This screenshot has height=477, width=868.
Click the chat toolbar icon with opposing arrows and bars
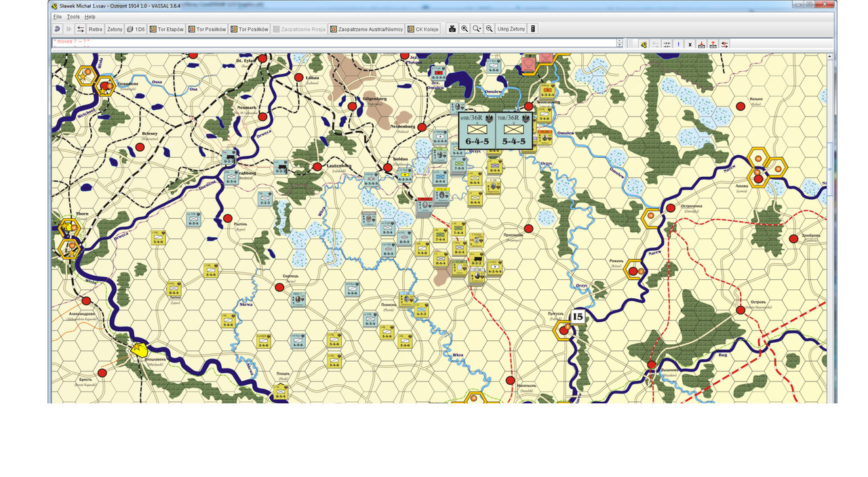tap(667, 44)
